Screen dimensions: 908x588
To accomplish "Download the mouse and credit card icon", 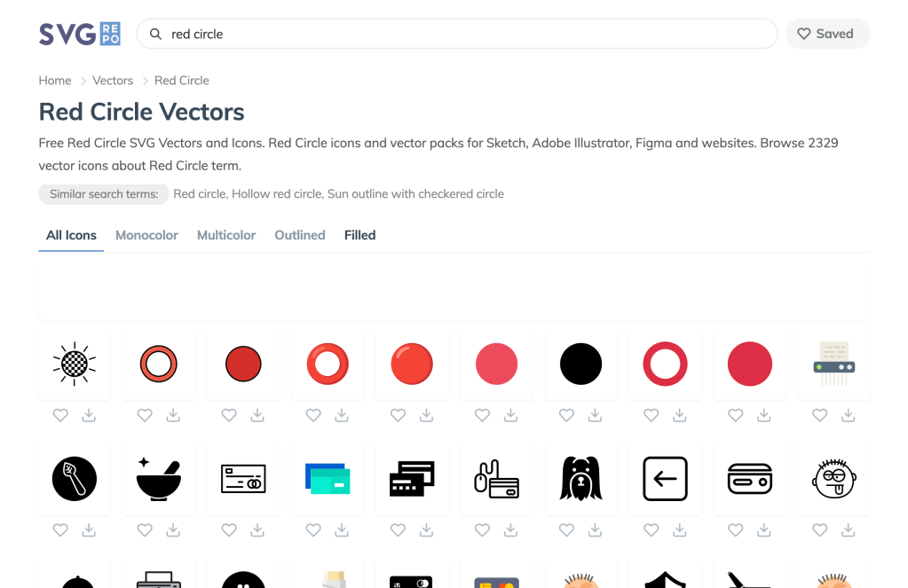I will click(x=511, y=530).
